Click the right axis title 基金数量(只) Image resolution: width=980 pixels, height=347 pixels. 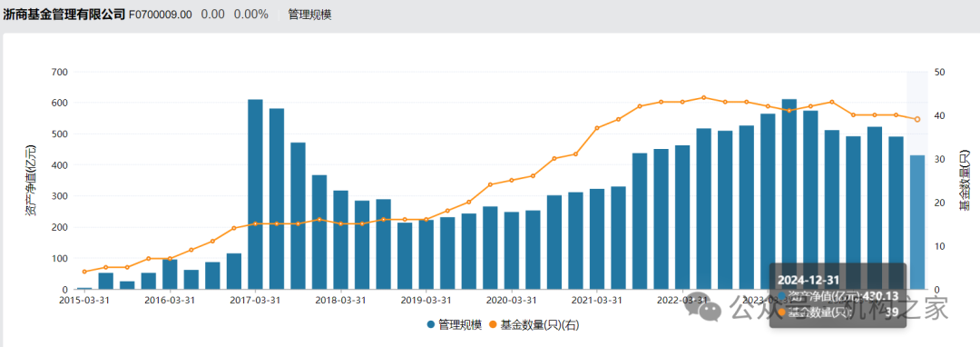(x=965, y=180)
